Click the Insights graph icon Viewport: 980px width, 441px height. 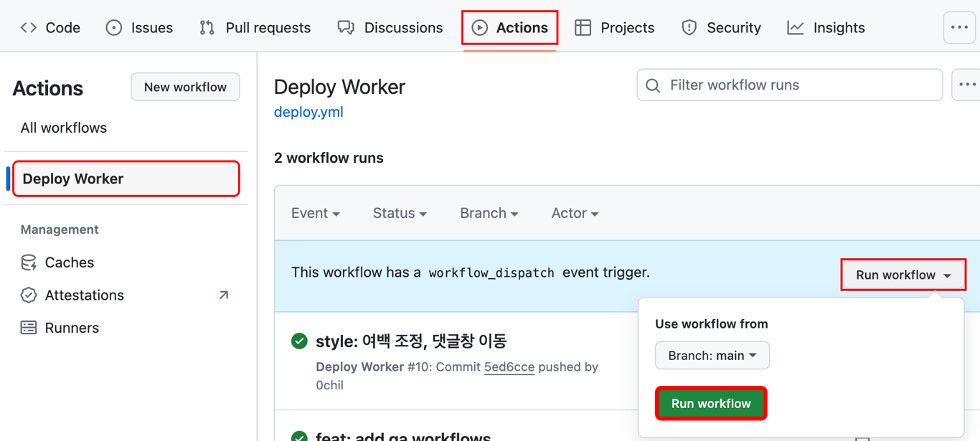click(796, 27)
